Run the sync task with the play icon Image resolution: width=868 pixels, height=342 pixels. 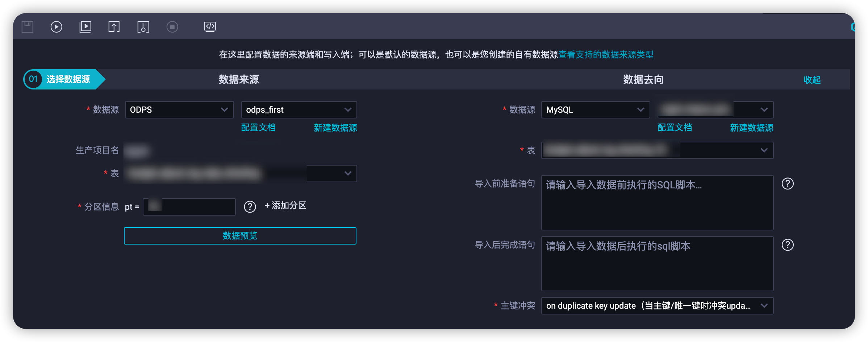click(x=56, y=26)
